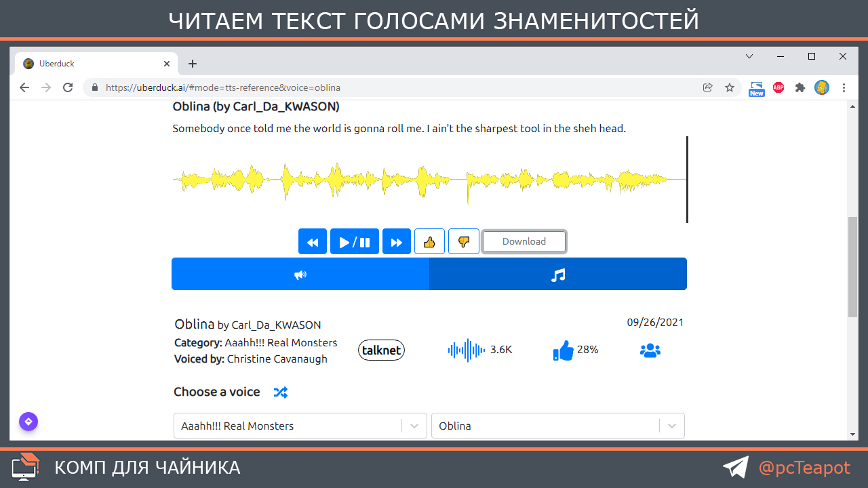Click the rewind playback button
This screenshot has height=488, width=868.
313,241
